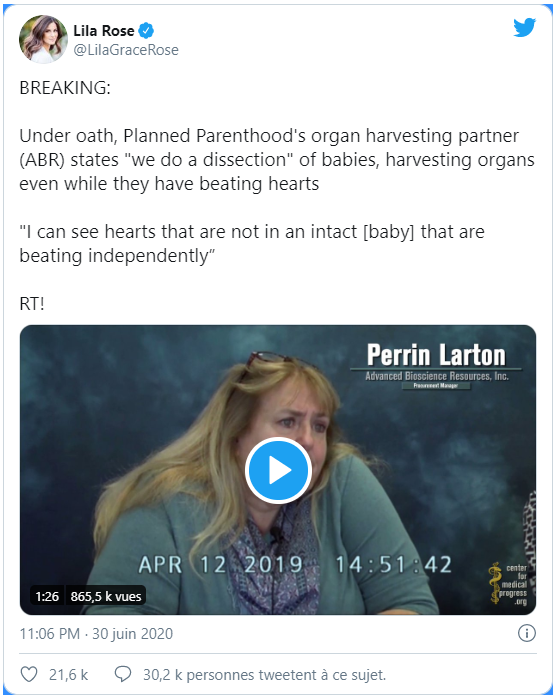Play the embedded video
This screenshot has width=558, height=698.
click(278, 470)
